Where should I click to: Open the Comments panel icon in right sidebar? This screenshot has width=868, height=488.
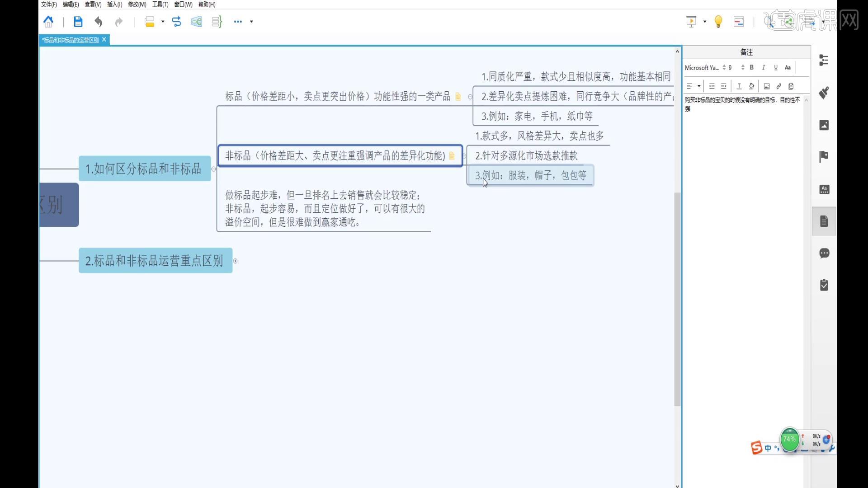[825, 253]
